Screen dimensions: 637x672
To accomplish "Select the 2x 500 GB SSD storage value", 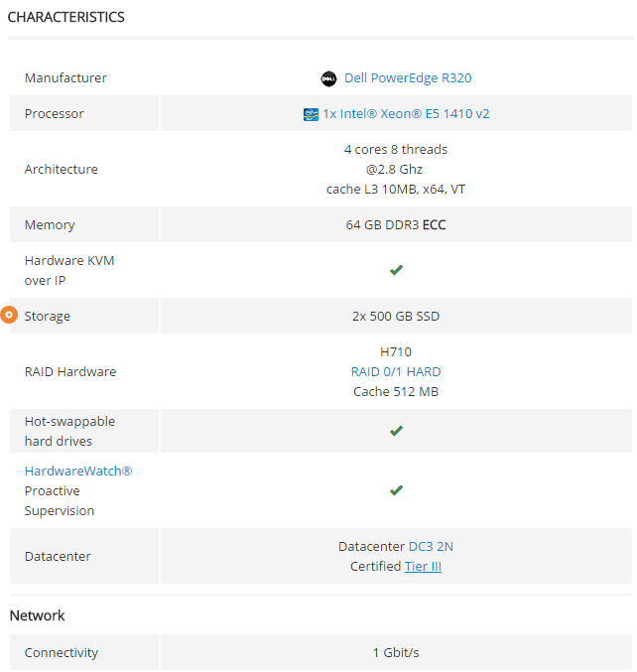I will tap(396, 317).
